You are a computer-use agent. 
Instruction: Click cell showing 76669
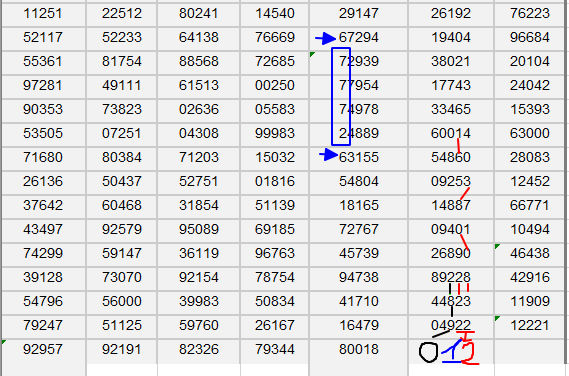pos(275,38)
